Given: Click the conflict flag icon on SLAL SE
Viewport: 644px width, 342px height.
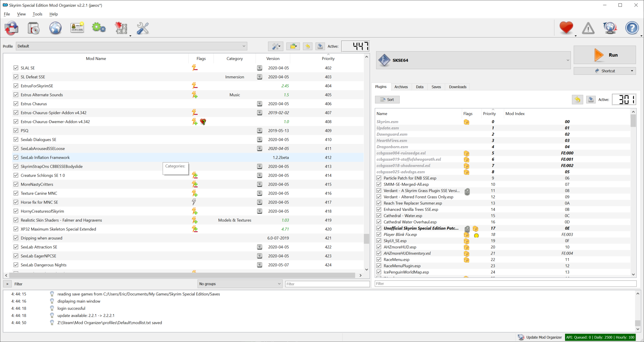Looking at the screenshot, I should (x=195, y=68).
